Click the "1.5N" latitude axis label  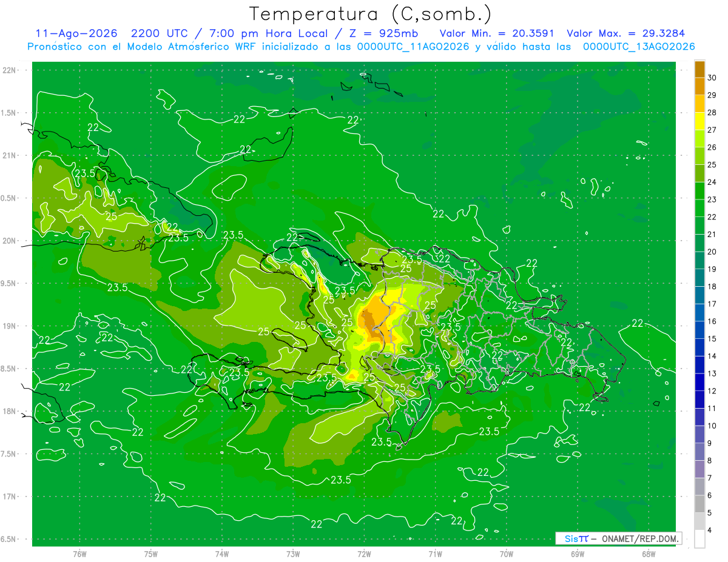tap(10, 113)
